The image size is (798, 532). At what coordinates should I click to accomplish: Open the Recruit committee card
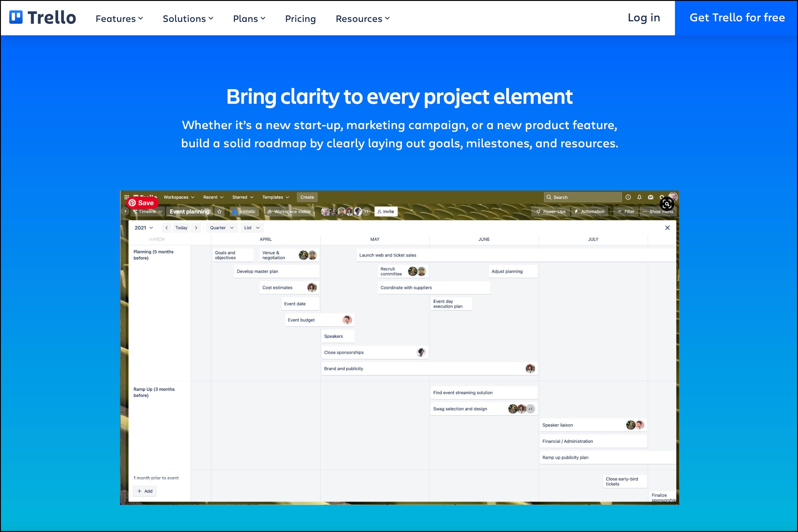[x=403, y=271]
